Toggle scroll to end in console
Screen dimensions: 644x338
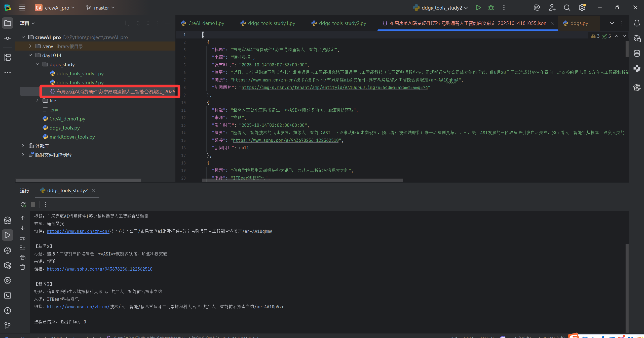pos(23,247)
